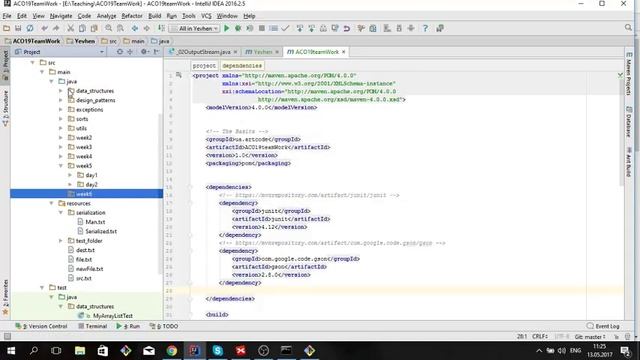
Task: Click the VCS Revert icon
Action: 347,28
